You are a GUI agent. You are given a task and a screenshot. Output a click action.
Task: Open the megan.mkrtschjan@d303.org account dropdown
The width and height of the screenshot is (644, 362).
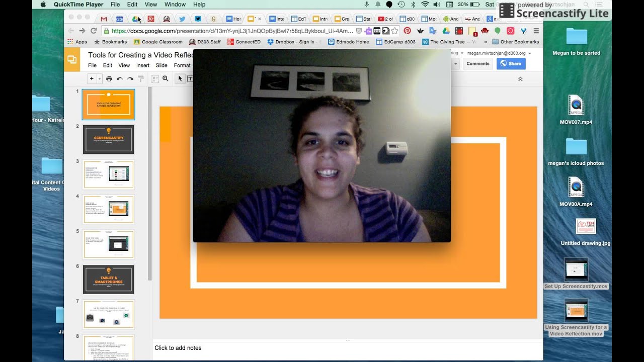coord(499,53)
